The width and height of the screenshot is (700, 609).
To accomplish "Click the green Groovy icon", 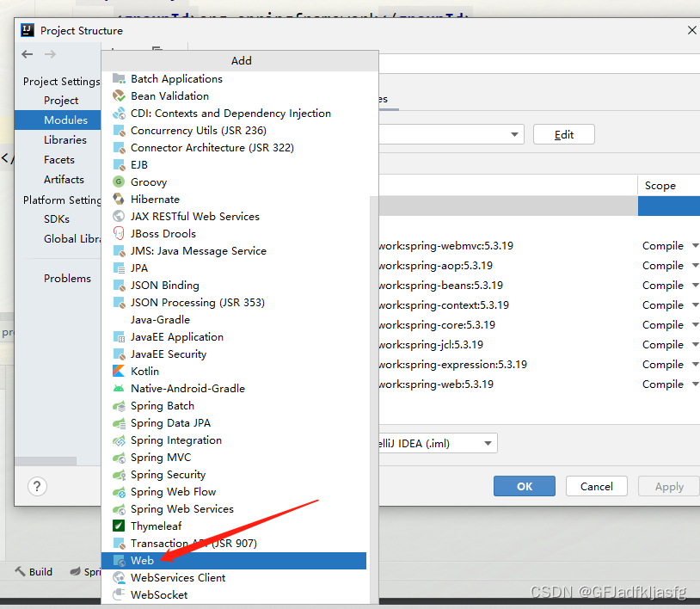I will tap(119, 181).
